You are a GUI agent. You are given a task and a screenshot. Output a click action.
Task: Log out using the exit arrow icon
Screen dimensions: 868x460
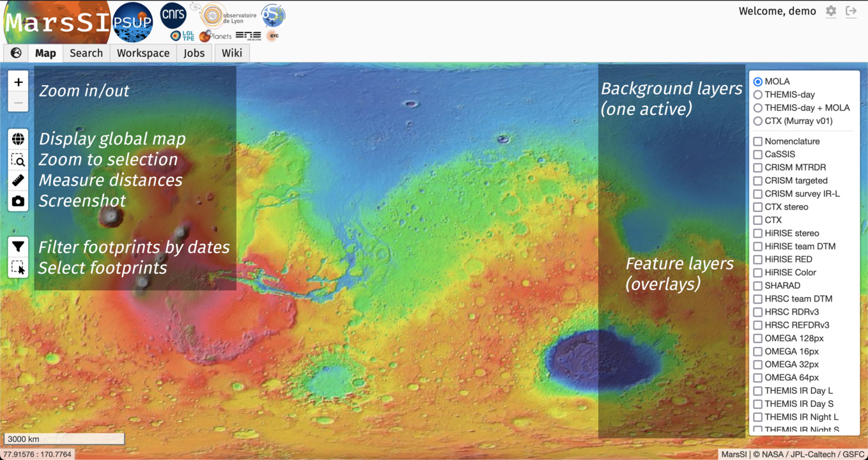pos(851,11)
